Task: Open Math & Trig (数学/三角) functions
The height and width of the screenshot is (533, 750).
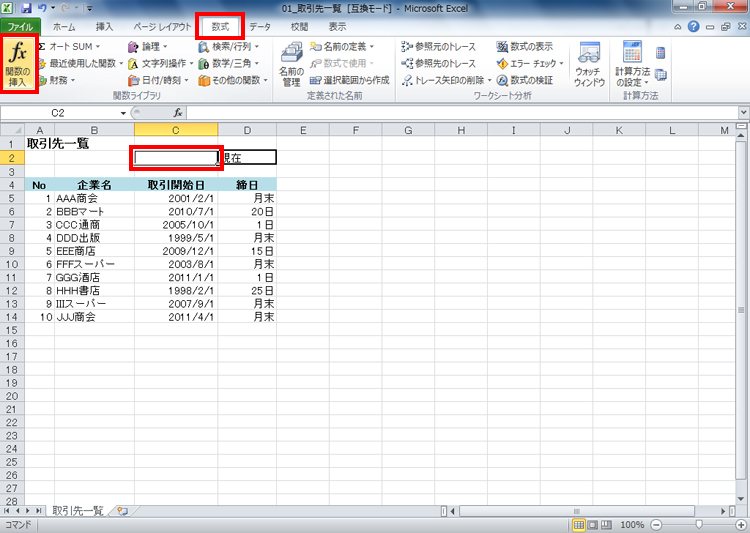Action: pyautogui.click(x=229, y=63)
